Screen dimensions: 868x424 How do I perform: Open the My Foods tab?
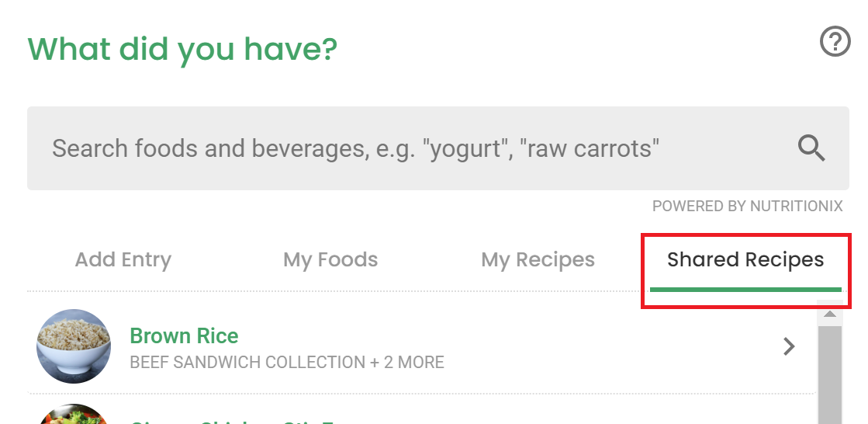click(x=330, y=259)
